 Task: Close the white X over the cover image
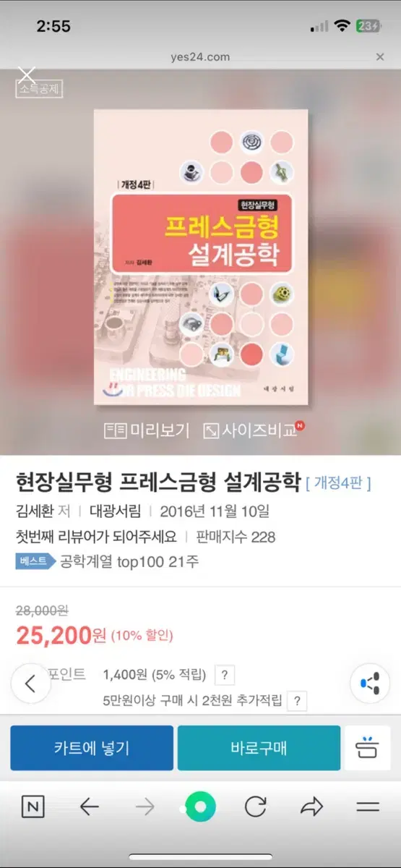click(x=27, y=74)
